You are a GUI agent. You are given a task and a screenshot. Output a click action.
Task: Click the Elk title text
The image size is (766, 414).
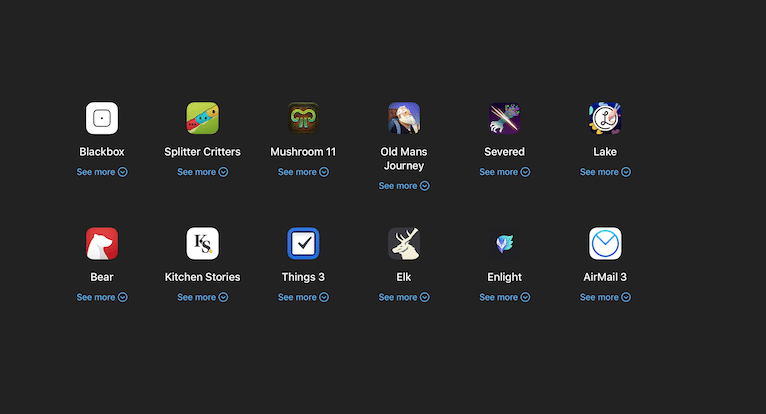coord(404,277)
